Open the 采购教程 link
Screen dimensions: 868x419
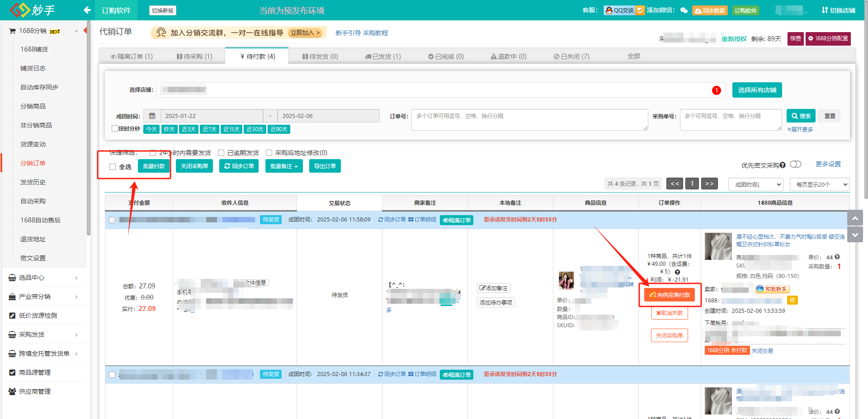[x=375, y=33]
